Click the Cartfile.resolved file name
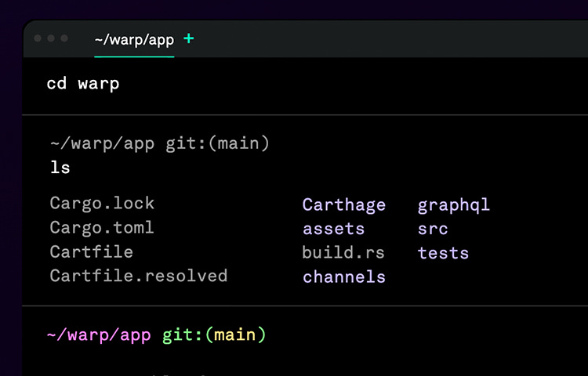 pyautogui.click(x=138, y=276)
